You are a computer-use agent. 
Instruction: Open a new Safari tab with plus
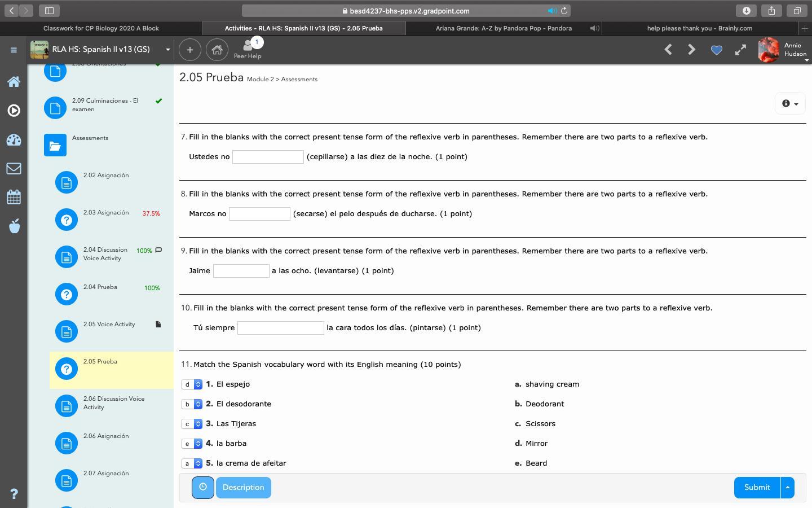point(805,28)
